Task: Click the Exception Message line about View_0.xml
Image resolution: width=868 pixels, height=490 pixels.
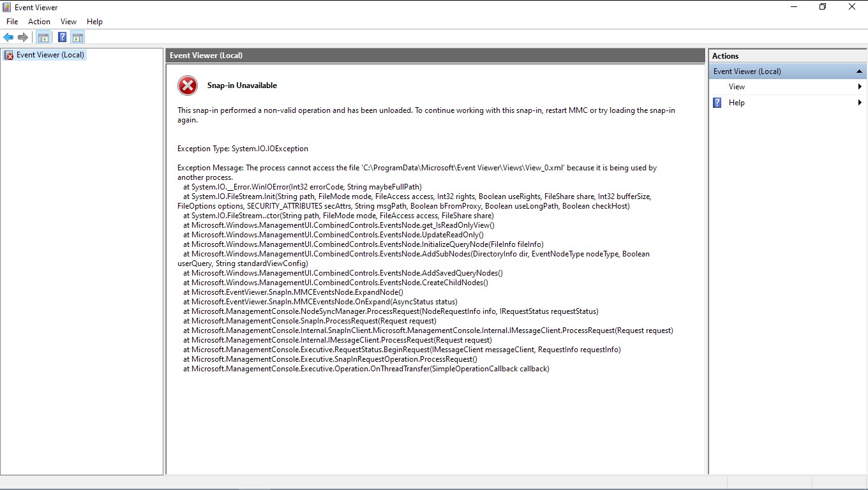Action: (x=417, y=172)
